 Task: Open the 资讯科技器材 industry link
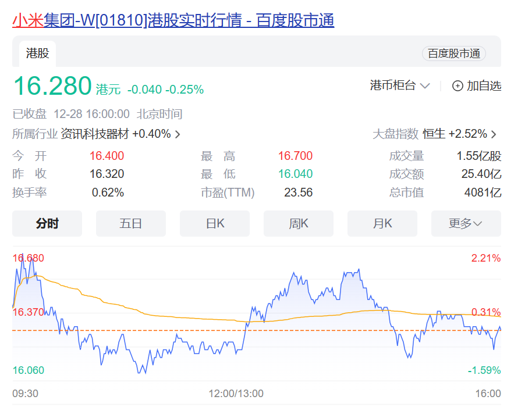point(95,134)
